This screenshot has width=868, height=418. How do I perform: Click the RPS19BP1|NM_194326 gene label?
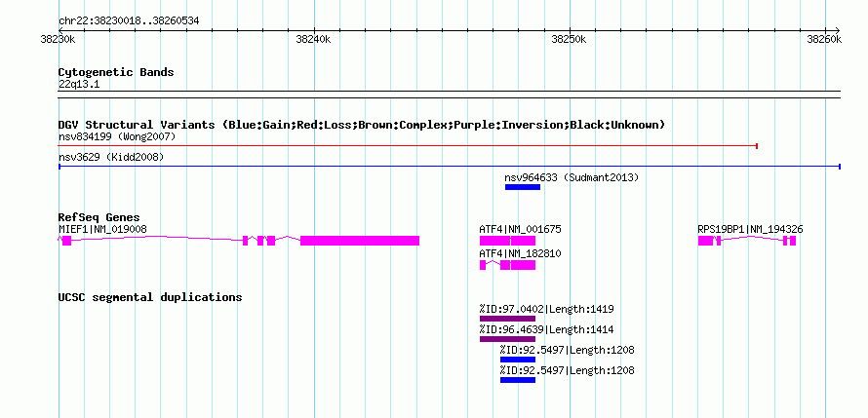[x=751, y=229]
